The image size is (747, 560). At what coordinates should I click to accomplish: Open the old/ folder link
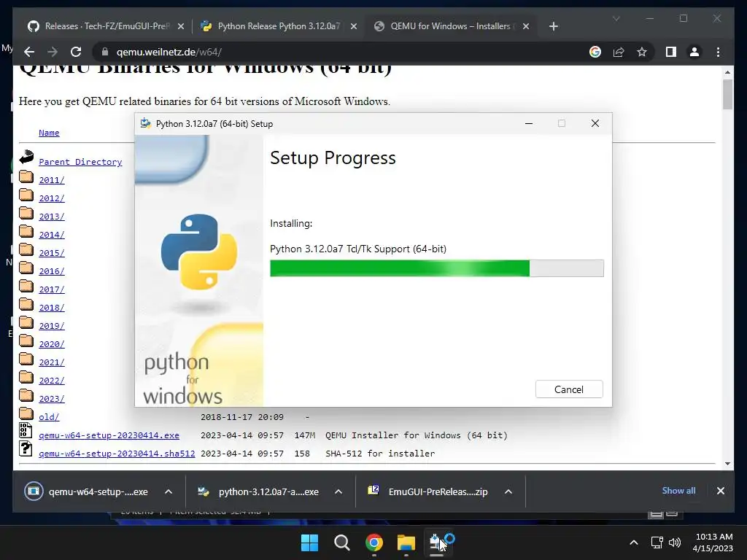[49, 416]
